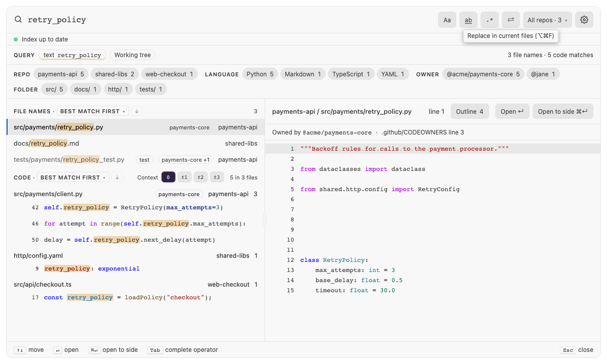The image size is (607, 364).
Task: Click preview line 5 shared.http.config import
Action: point(432,189)
